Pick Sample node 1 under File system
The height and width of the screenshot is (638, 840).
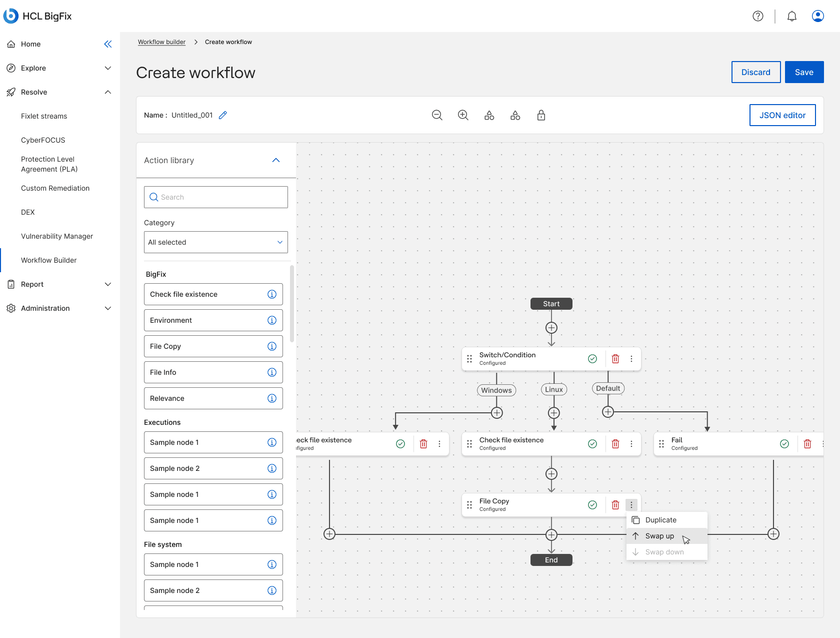point(213,564)
